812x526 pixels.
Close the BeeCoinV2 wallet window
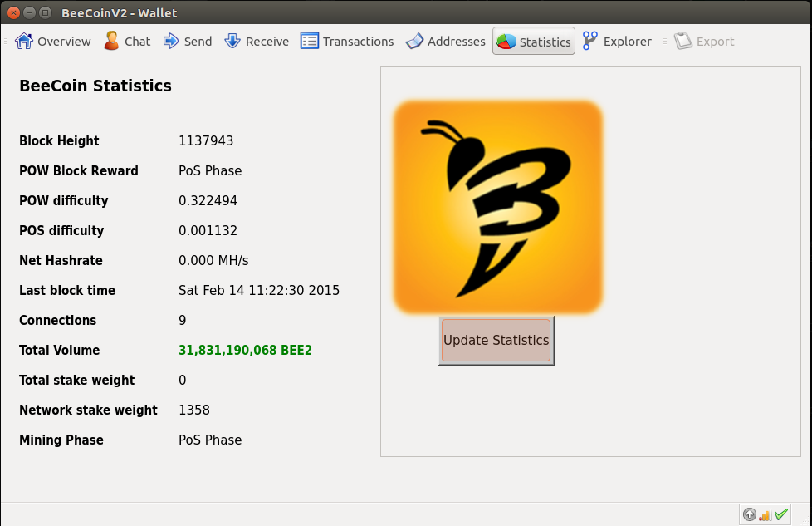[x=14, y=12]
